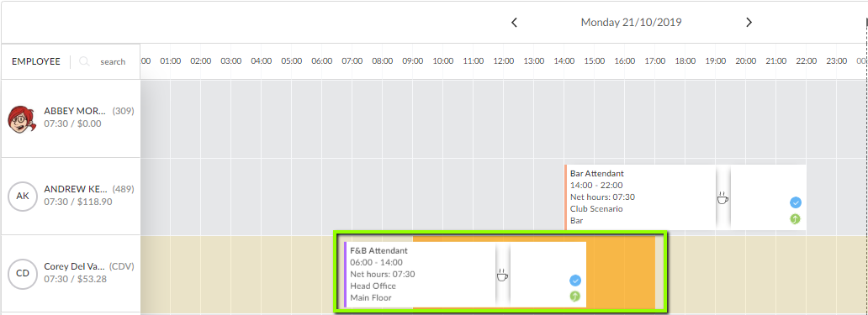Click the magnifier search icon beside EMPLOYEE
Viewport: 868px width, 315px height.
(84, 61)
